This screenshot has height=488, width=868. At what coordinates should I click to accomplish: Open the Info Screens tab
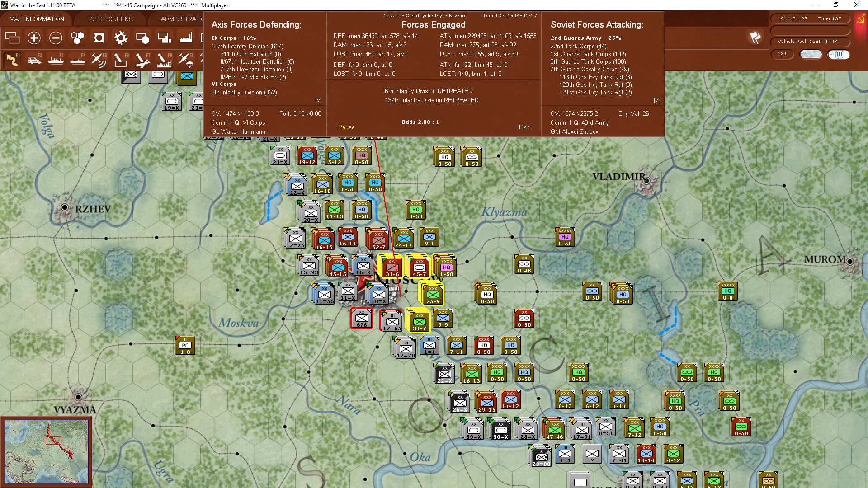(111, 19)
